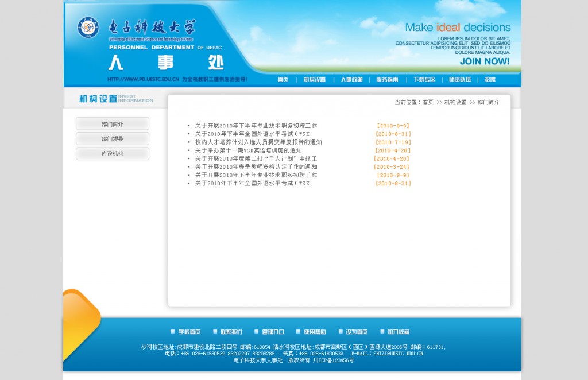Go to 服务指南 in the top navigation

387,80
